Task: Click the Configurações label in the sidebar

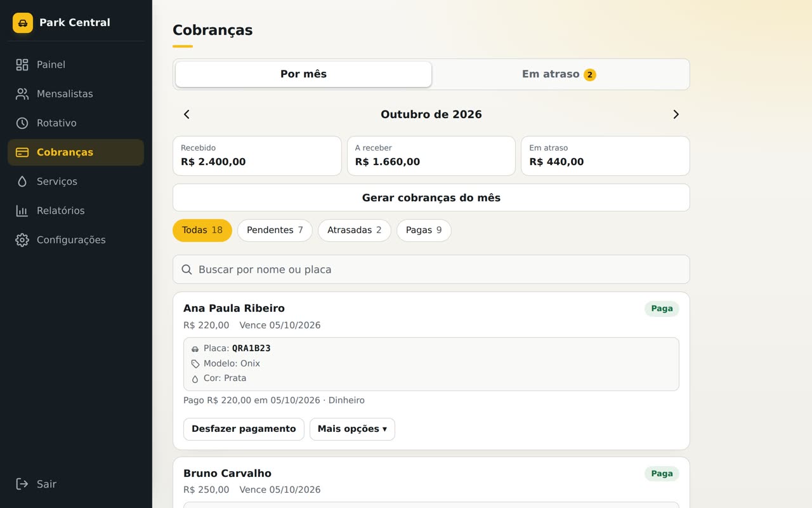Action: click(71, 240)
